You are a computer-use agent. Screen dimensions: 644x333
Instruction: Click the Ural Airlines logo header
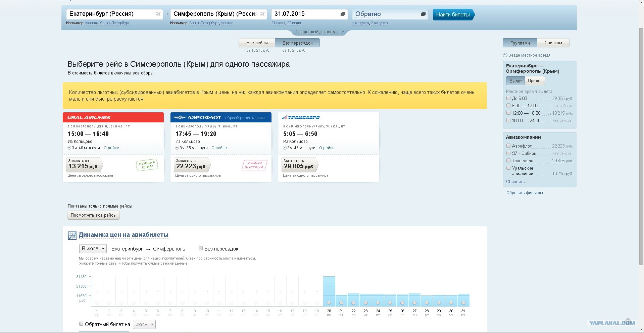tap(113, 117)
